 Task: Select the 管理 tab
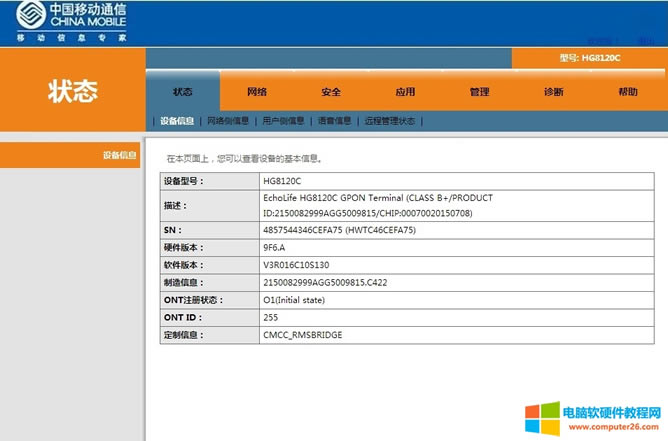click(x=479, y=92)
